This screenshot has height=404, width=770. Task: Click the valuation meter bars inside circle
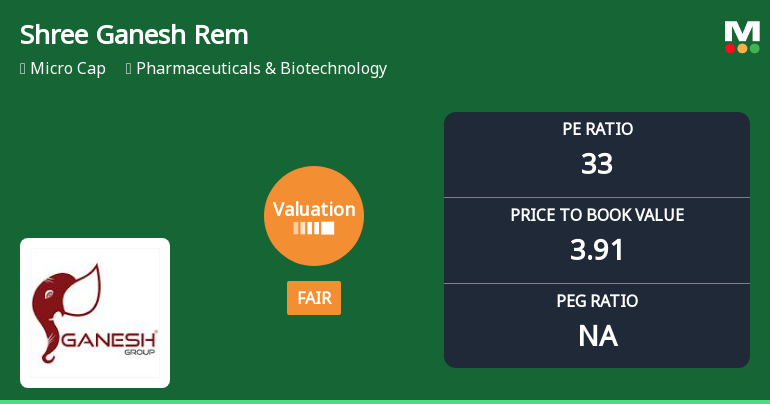[314, 228]
